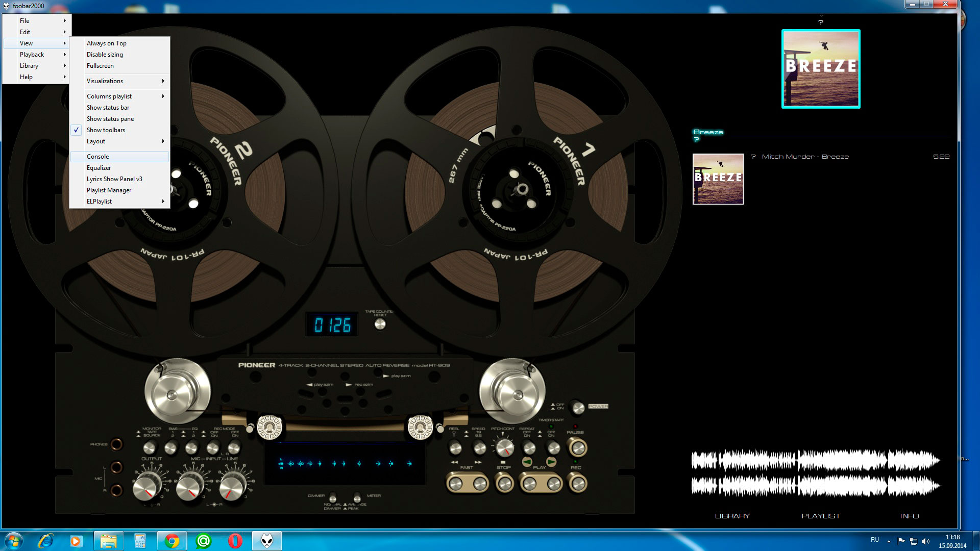Image resolution: width=980 pixels, height=551 pixels.
Task: Seek within the waveform seekbar
Action: (816, 473)
